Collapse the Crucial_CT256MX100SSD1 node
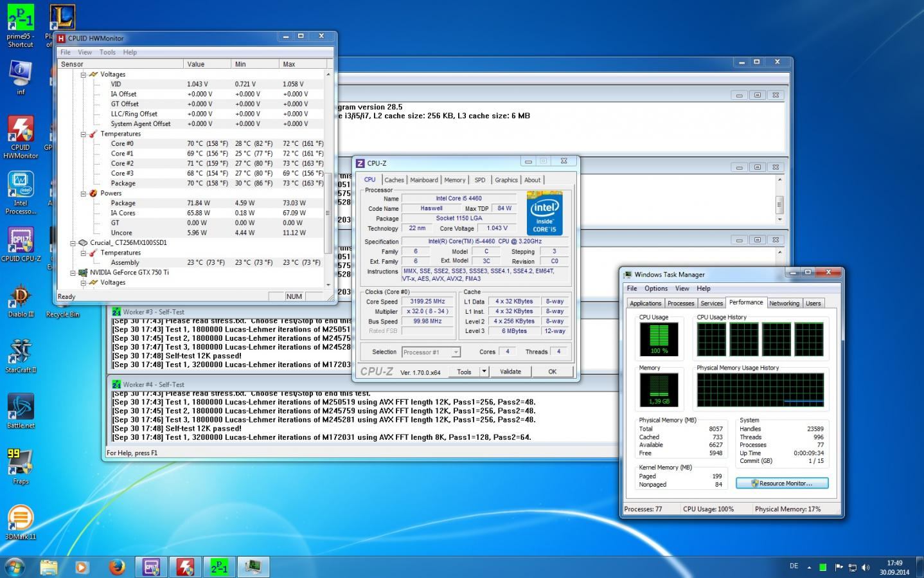This screenshot has width=924, height=578. (73, 243)
